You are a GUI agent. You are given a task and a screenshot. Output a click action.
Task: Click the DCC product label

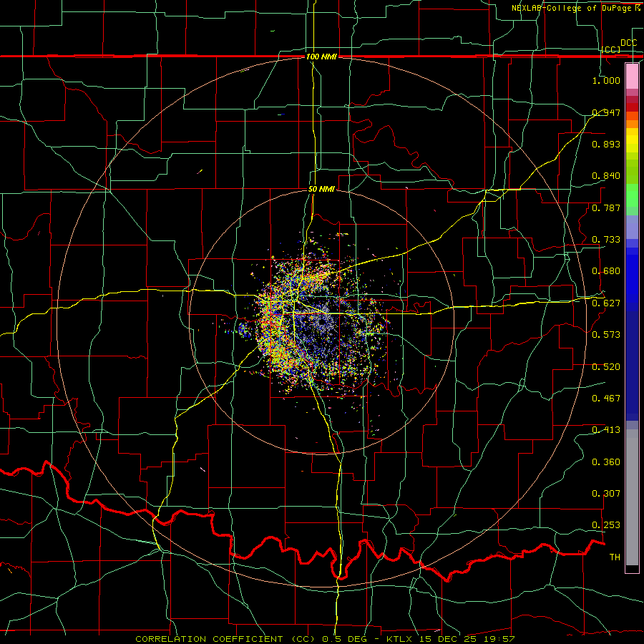[x=628, y=43]
